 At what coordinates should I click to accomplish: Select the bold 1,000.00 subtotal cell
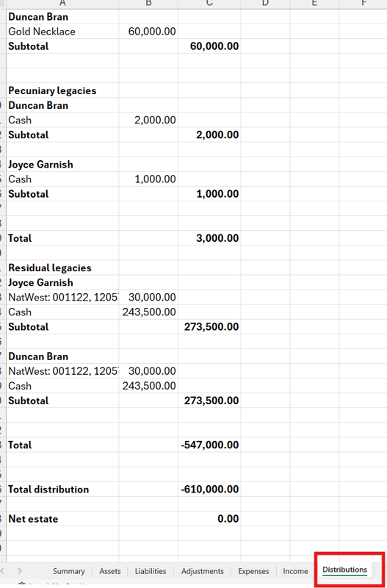pos(209,194)
